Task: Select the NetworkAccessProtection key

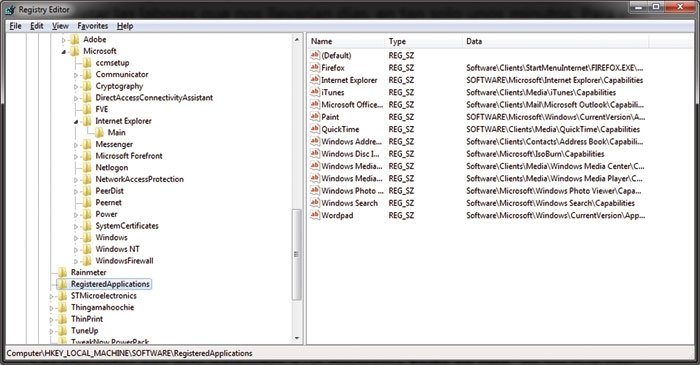Action: [139, 179]
